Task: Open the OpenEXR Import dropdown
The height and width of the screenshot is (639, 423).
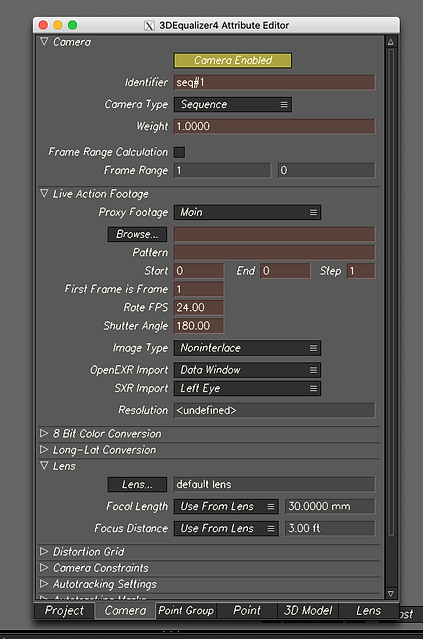Action: coord(247,370)
